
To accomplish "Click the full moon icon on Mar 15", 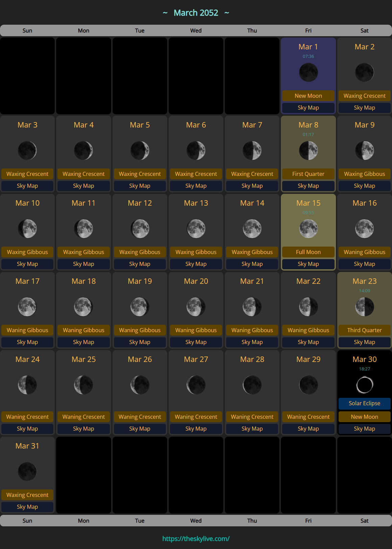I will pos(308,229).
